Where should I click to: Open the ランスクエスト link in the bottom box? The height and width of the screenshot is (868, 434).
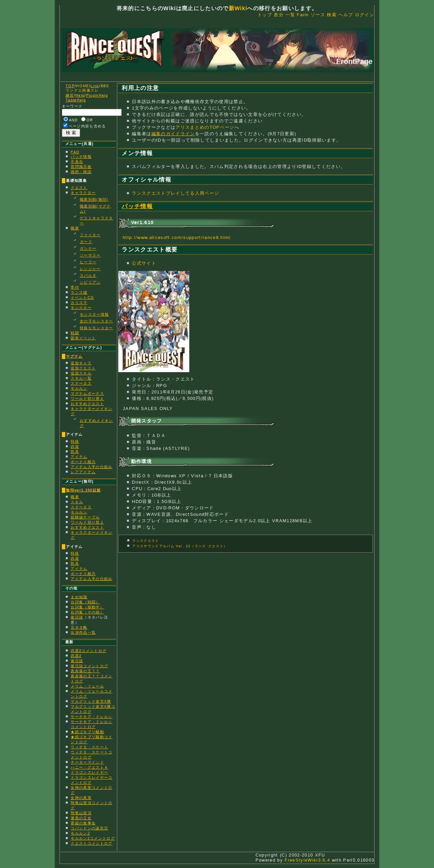point(145,541)
